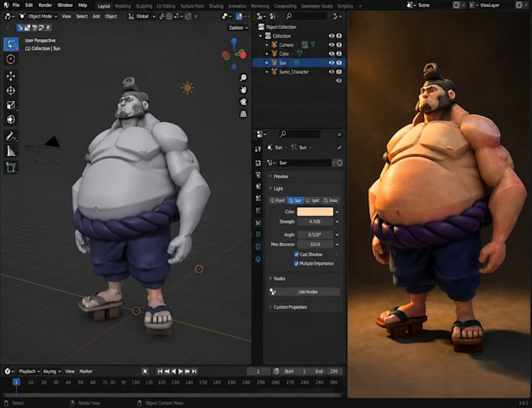Switch perspective/orthographic grid icon
The height and width of the screenshot is (408, 532).
[x=243, y=114]
